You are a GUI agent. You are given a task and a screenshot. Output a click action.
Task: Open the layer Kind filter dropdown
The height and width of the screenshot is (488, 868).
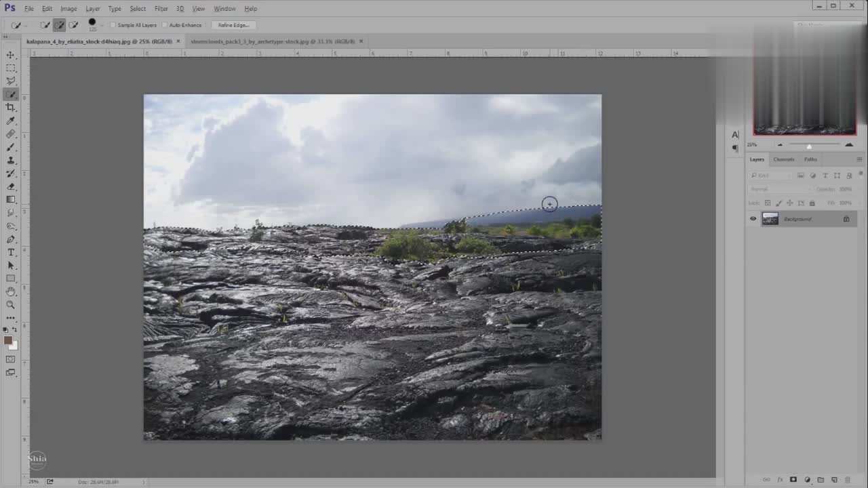[x=771, y=176]
